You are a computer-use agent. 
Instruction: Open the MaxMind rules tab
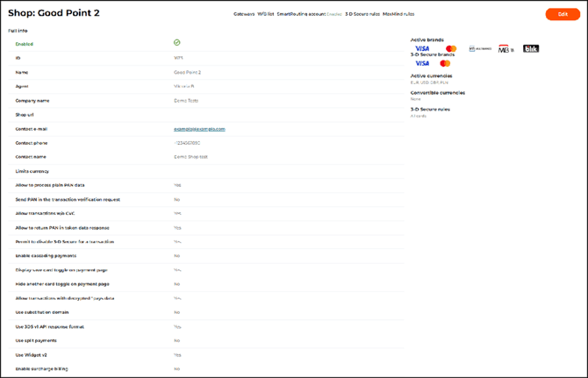pyautogui.click(x=398, y=14)
